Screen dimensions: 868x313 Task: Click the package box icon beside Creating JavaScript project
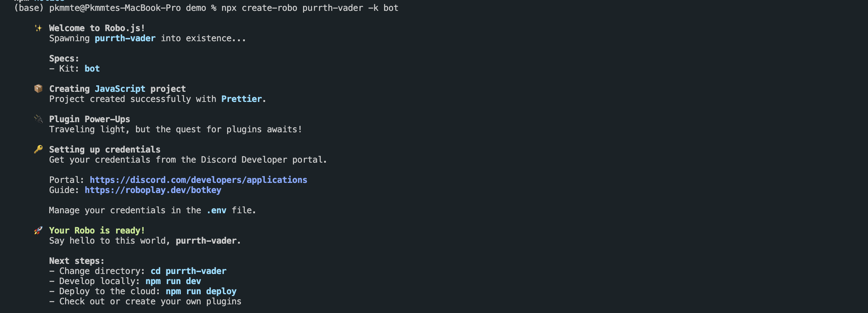[38, 89]
